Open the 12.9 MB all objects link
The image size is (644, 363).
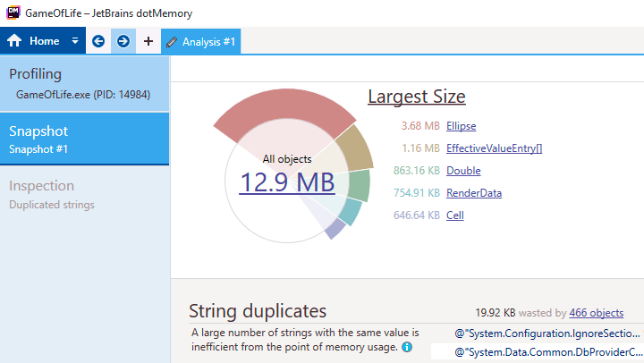286,181
